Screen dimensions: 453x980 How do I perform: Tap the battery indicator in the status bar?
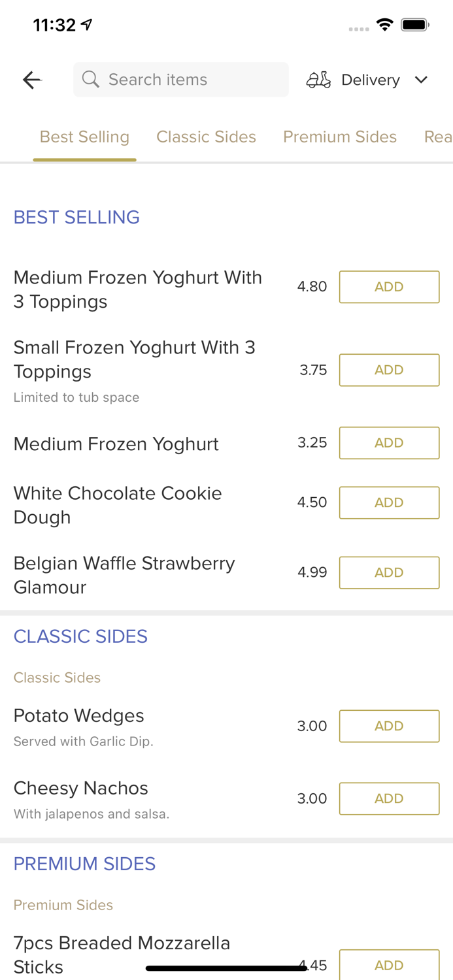pos(415,24)
